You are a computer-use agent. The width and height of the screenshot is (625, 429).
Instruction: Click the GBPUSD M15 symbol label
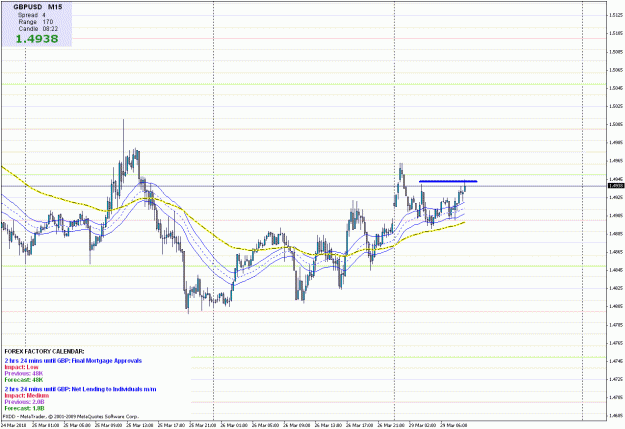tap(37, 7)
